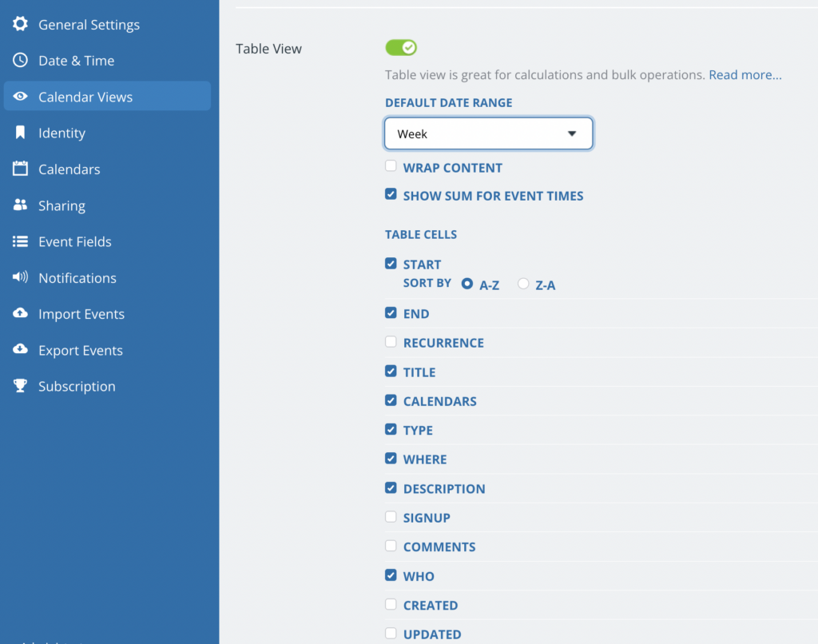The image size is (818, 644).
Task: Click the Calendar Views eye icon
Action: [20, 96]
